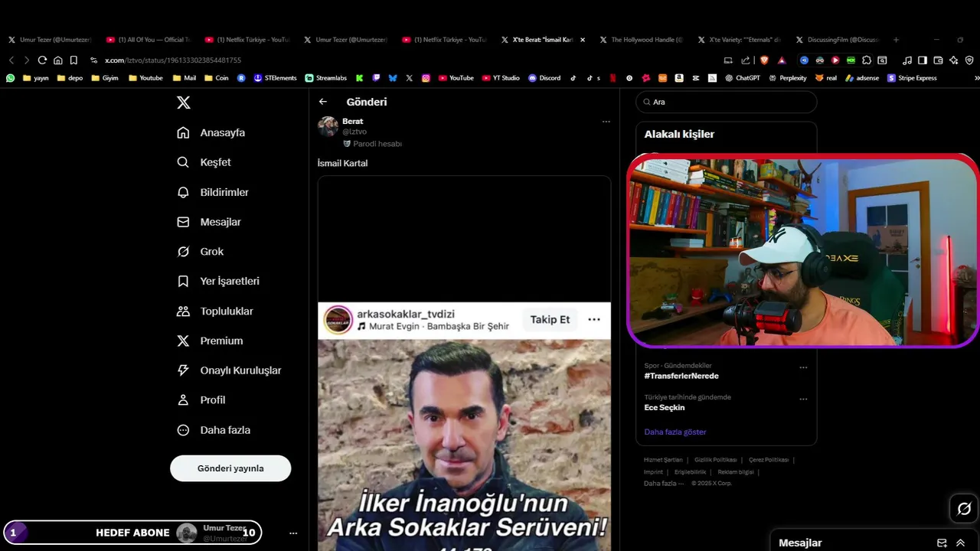Image resolution: width=980 pixels, height=551 pixels.
Task: Open the browser Extensions puzzle icon
Action: [x=867, y=60]
